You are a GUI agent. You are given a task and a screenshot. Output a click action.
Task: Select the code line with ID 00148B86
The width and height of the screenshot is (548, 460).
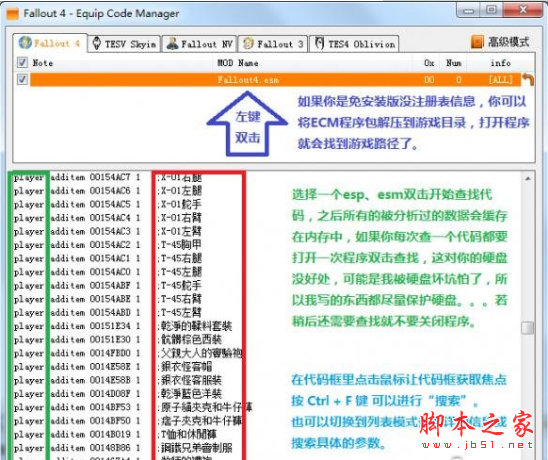(x=123, y=448)
